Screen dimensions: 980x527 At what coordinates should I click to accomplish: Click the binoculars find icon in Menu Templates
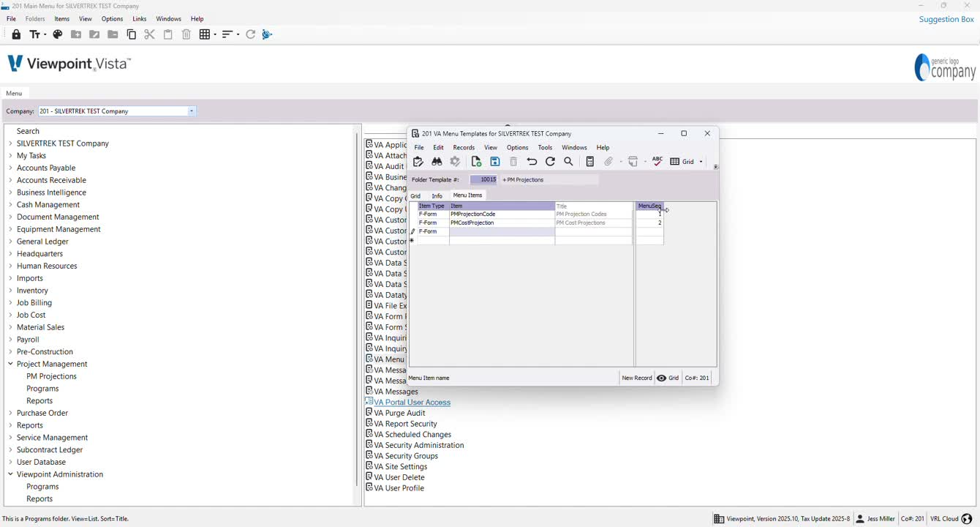(437, 162)
